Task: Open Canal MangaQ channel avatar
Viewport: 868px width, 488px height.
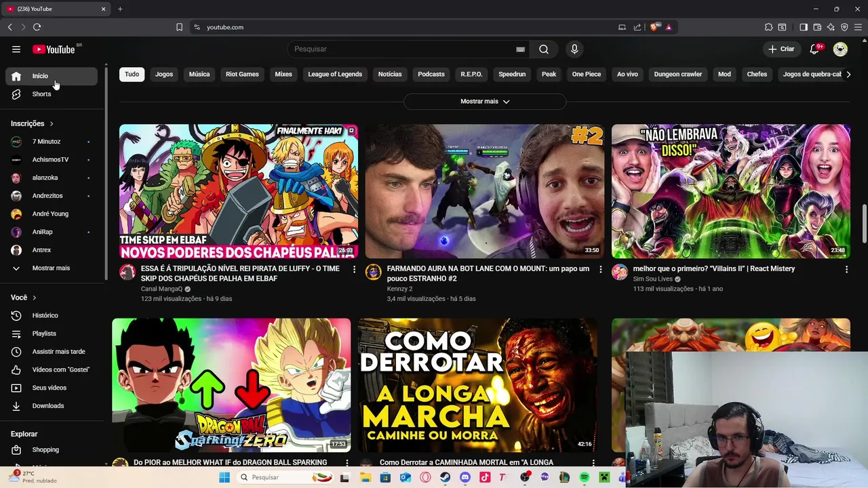Action: point(127,272)
